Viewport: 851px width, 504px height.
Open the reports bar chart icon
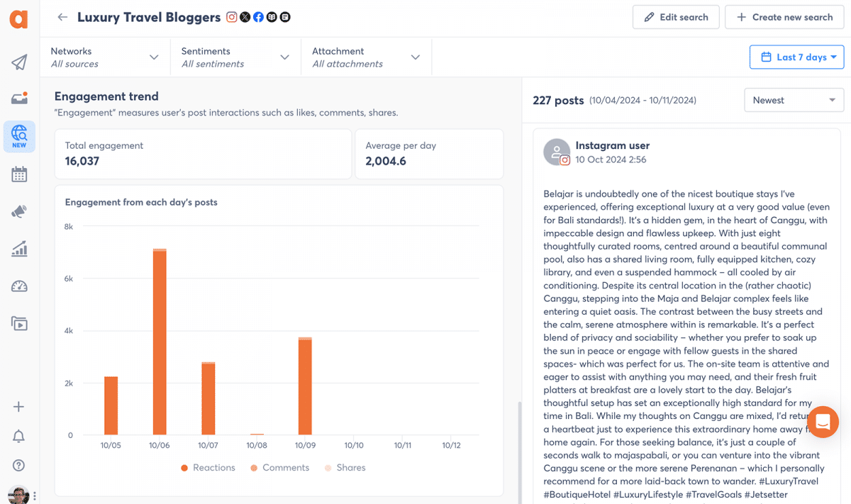click(x=19, y=249)
